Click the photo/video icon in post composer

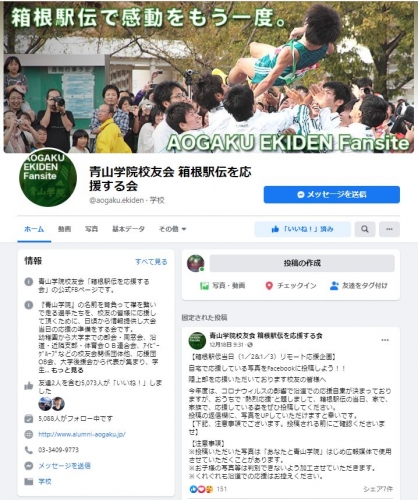point(204,286)
